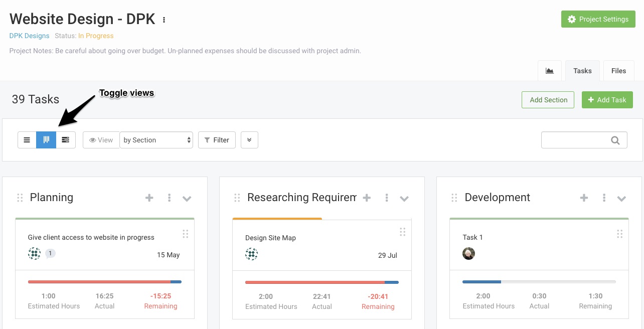
Task: Select the list view icon
Action: (x=27, y=140)
